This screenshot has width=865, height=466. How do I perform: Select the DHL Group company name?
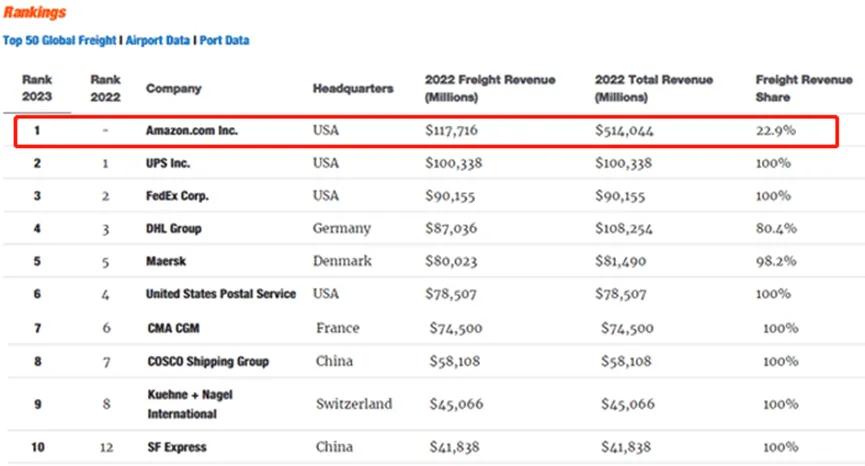174,228
